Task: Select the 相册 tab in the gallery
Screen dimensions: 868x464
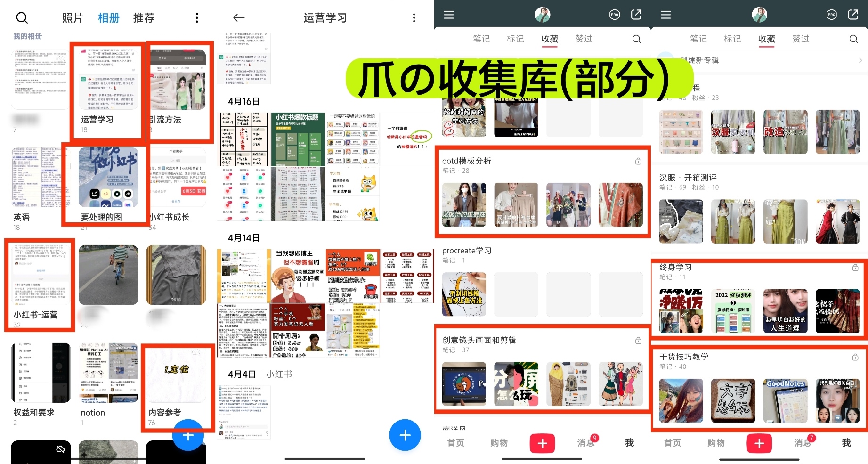Action: coord(109,18)
